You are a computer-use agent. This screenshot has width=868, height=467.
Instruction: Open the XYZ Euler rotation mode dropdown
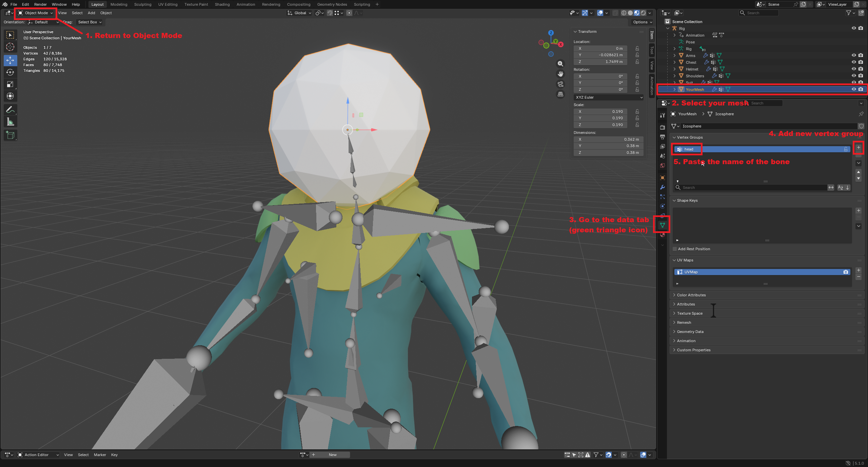click(x=609, y=97)
